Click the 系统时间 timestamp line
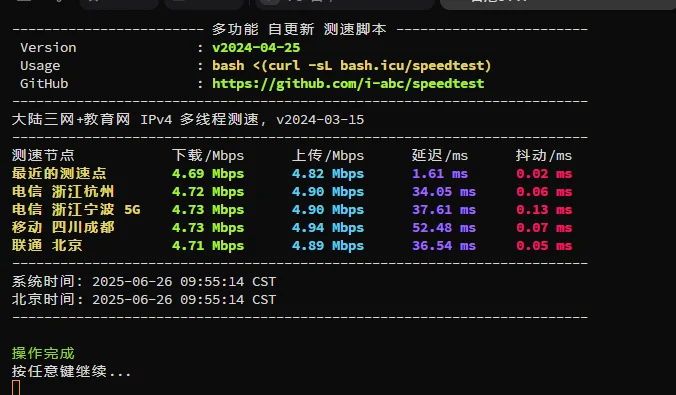Image resolution: width=676 pixels, height=395 pixels. tap(144, 282)
